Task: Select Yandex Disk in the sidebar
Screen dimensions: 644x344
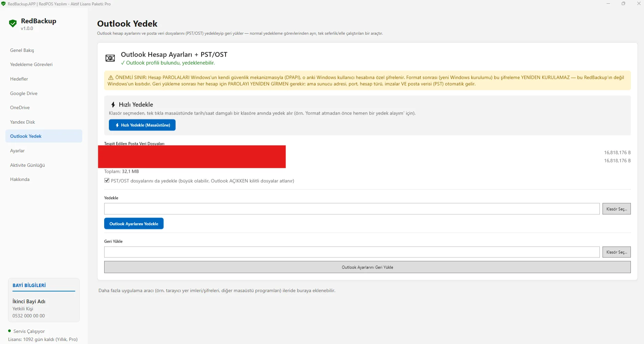Action: pyautogui.click(x=44, y=122)
